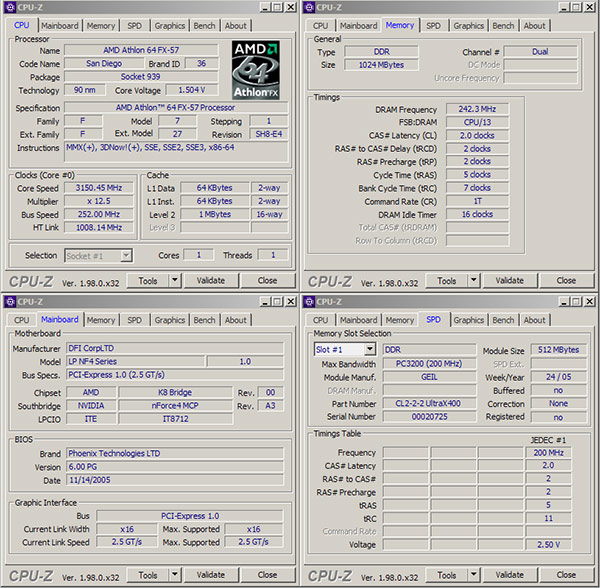Click Channel # value Dual

pos(540,52)
